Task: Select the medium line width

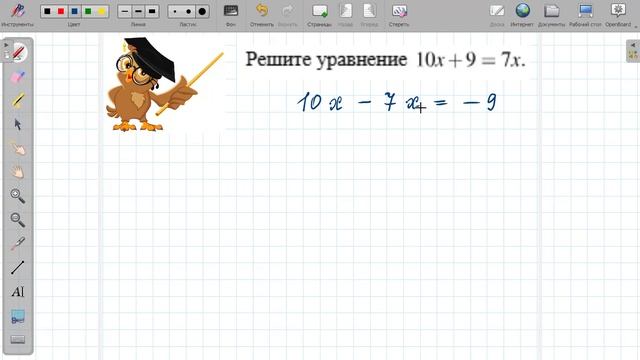Action: 138,11
